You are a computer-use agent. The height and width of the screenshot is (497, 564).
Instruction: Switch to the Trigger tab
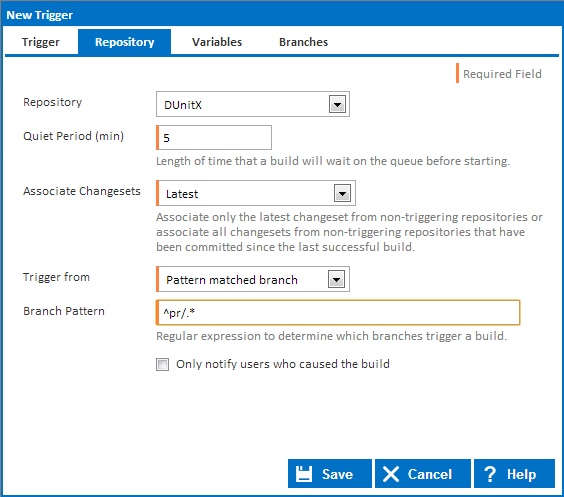coord(41,42)
